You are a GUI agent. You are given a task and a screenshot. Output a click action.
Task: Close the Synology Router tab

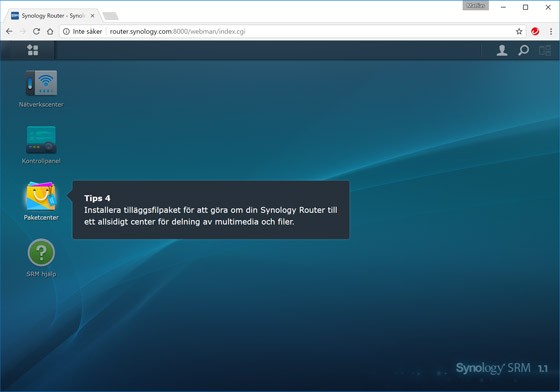tap(92, 16)
